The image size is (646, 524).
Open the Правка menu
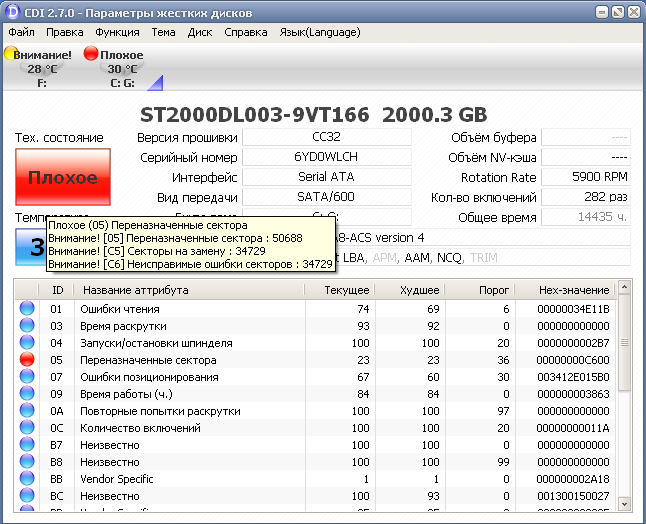(x=65, y=32)
